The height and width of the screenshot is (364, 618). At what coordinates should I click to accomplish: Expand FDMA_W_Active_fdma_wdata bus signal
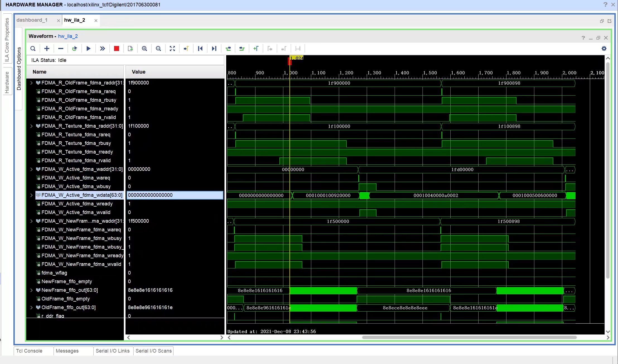click(32, 195)
